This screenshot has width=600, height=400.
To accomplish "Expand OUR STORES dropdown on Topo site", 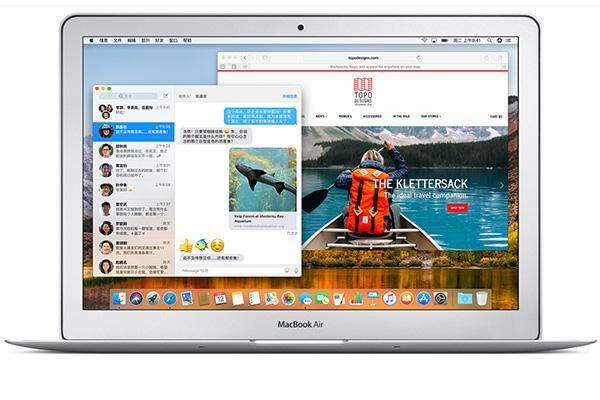I will [x=431, y=116].
